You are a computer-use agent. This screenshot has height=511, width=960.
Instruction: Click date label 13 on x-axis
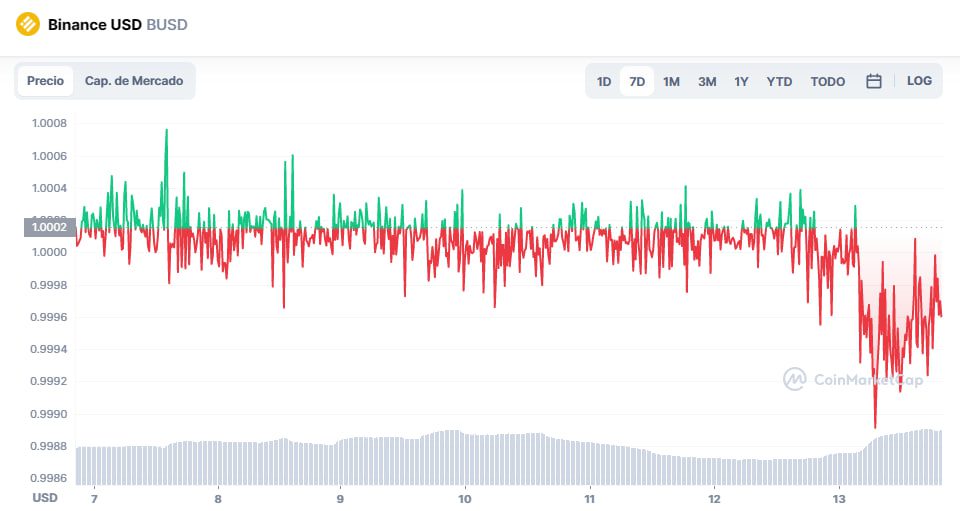[x=839, y=499]
